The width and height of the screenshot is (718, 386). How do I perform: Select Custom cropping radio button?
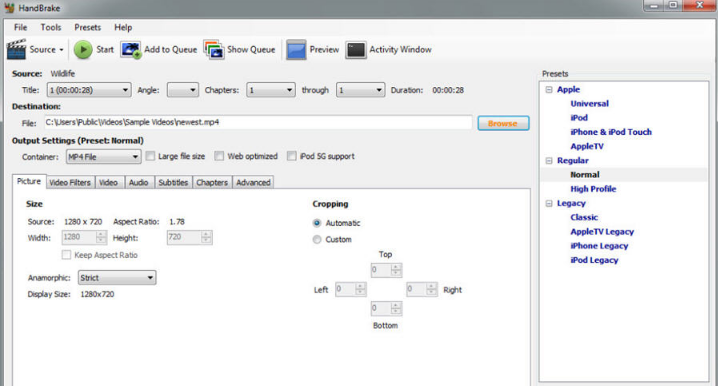pyautogui.click(x=316, y=239)
